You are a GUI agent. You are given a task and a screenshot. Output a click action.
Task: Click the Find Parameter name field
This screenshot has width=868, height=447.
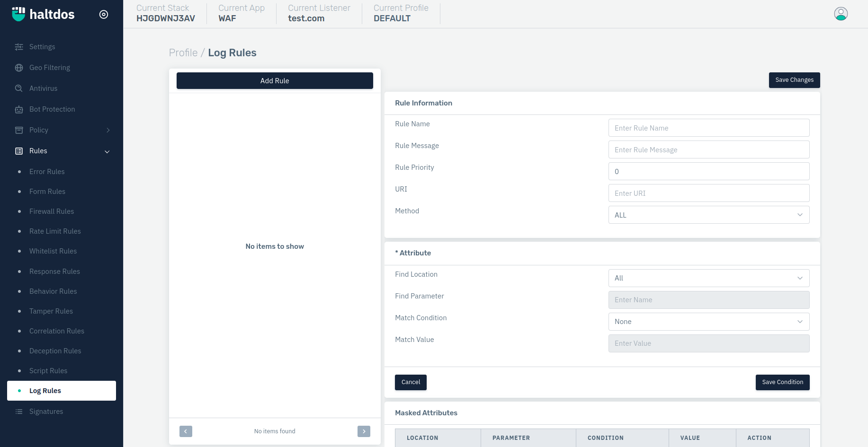pyautogui.click(x=709, y=300)
